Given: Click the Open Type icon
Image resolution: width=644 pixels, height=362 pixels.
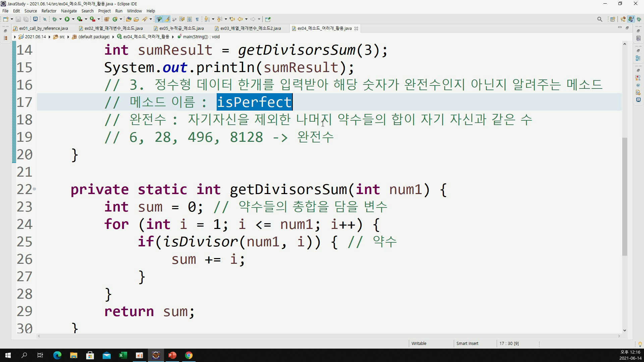Looking at the screenshot, I should coord(128,19).
